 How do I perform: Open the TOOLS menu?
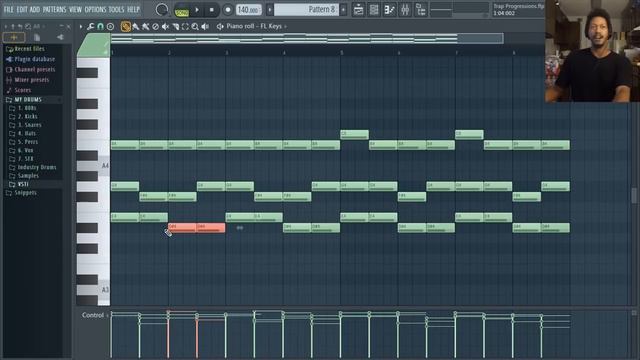116,9
